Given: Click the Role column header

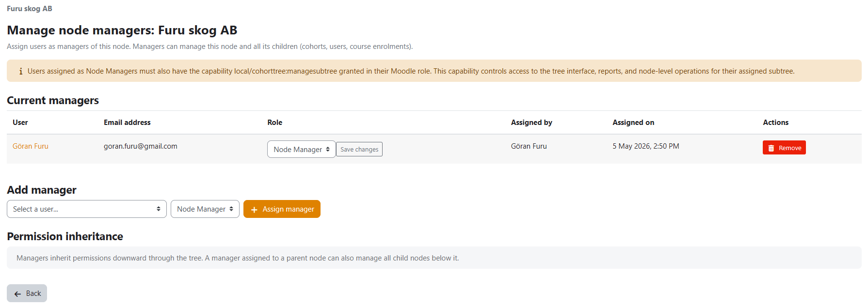Looking at the screenshot, I should point(275,123).
